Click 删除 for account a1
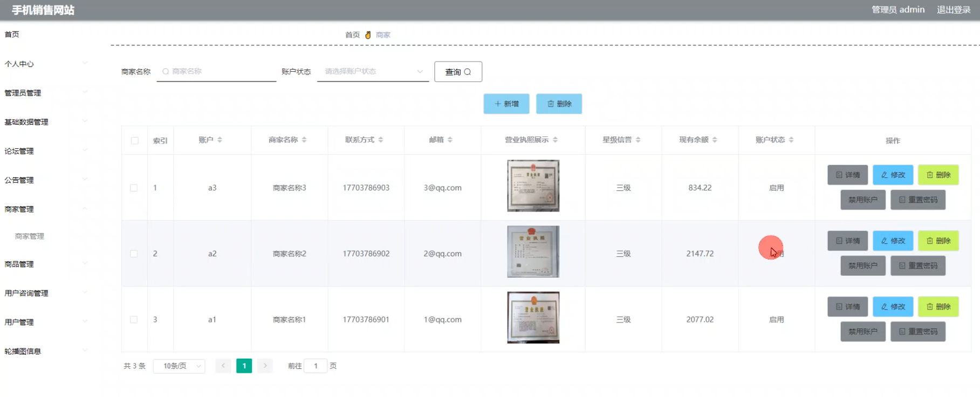The height and width of the screenshot is (397, 980). (x=938, y=306)
